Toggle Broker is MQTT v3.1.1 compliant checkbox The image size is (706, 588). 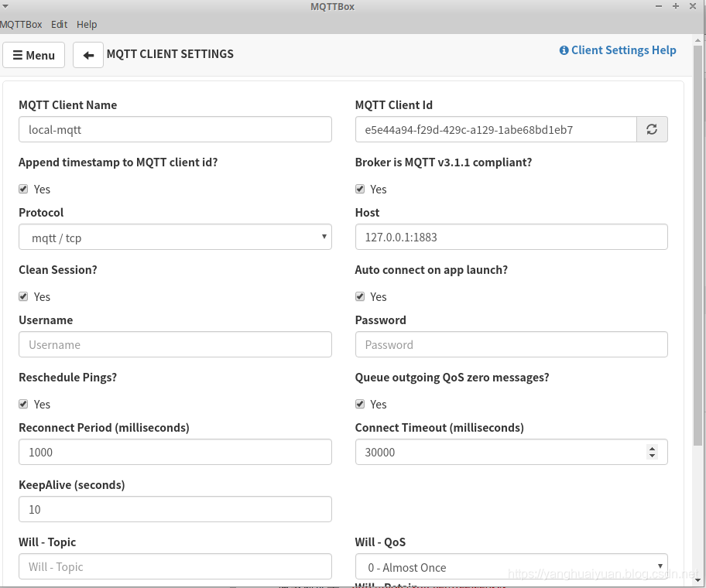coord(360,189)
